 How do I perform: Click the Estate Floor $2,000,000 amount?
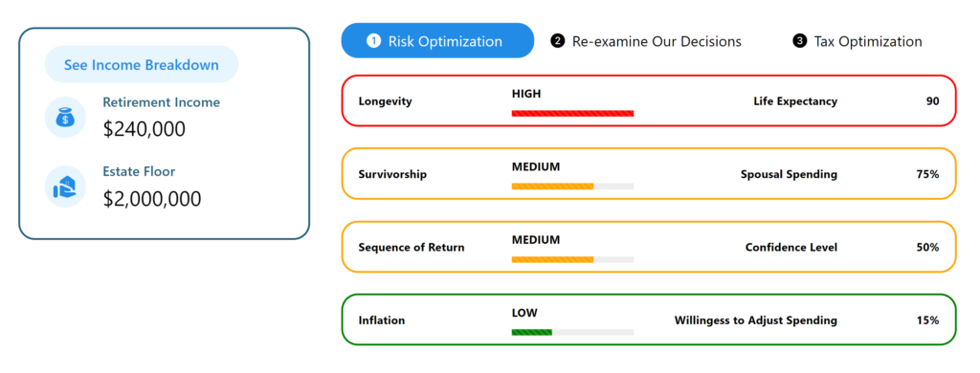point(152,199)
